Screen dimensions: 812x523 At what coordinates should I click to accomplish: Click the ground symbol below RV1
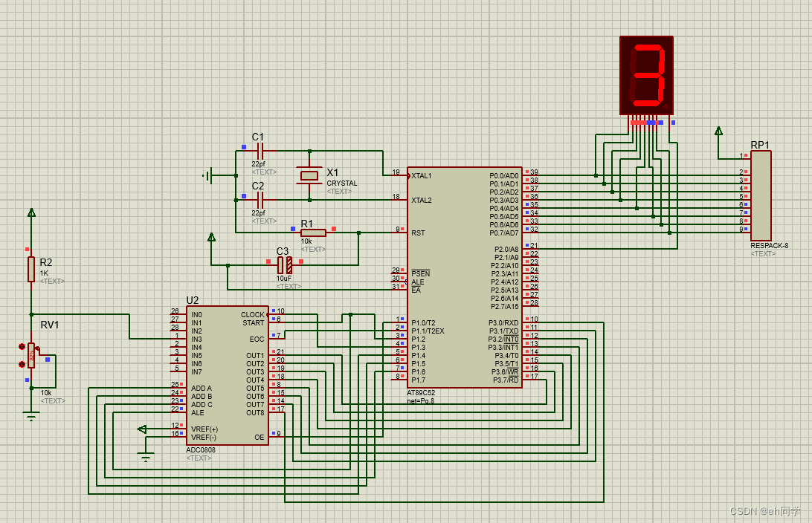[x=31, y=415]
